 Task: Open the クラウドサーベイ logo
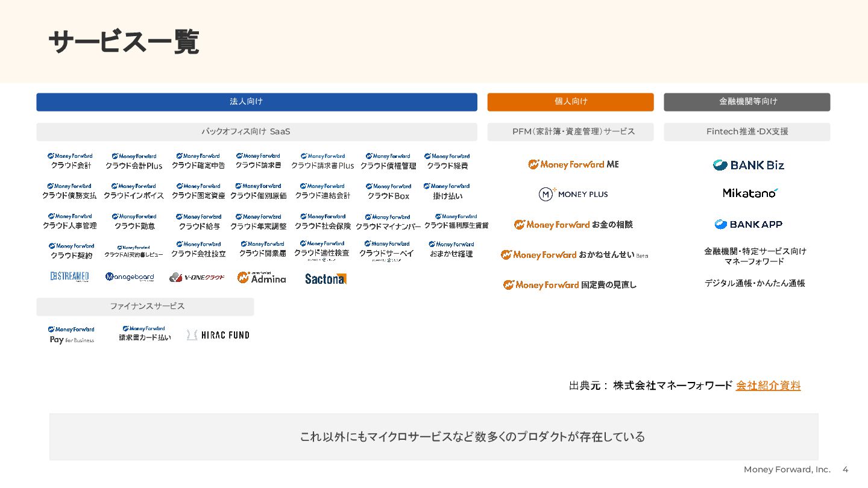[x=387, y=251]
